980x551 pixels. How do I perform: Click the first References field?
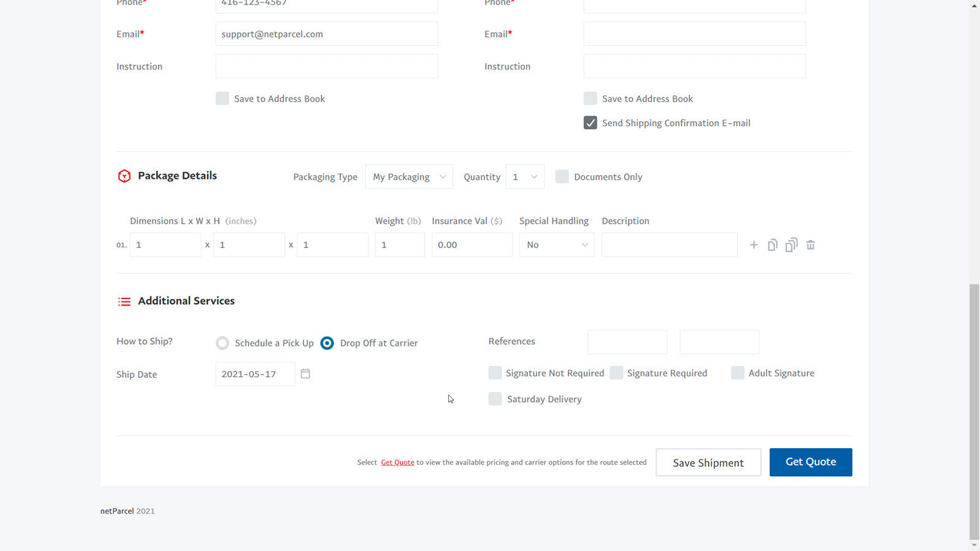click(627, 342)
